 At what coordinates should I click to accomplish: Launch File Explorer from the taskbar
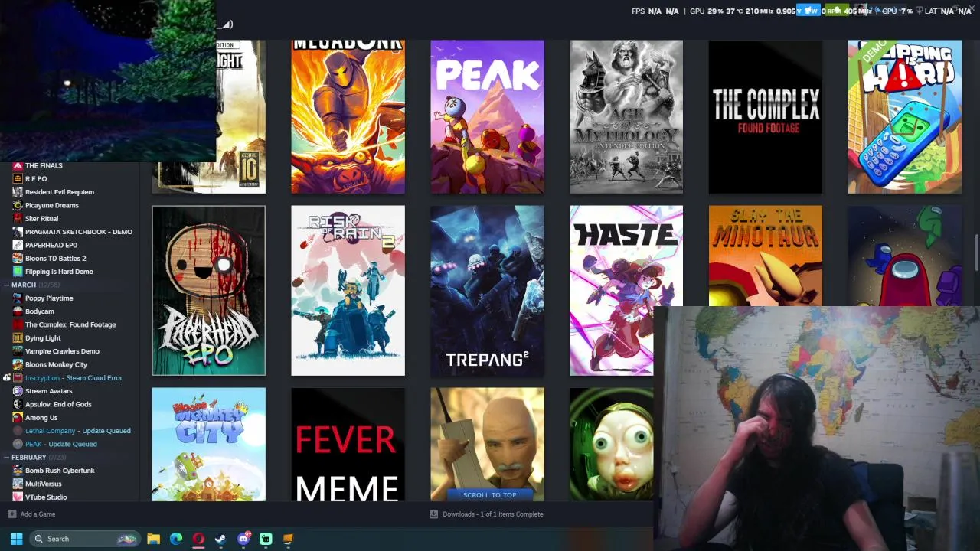coord(153,539)
